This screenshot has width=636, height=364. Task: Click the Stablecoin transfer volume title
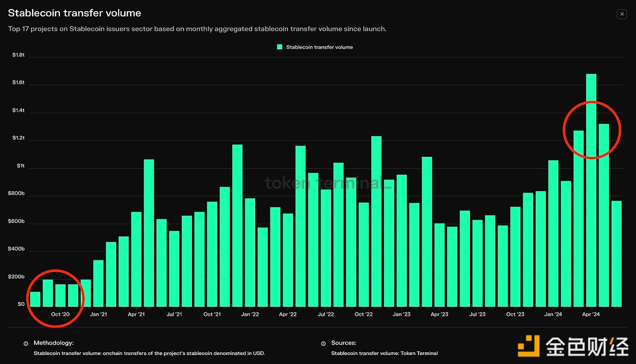click(74, 13)
